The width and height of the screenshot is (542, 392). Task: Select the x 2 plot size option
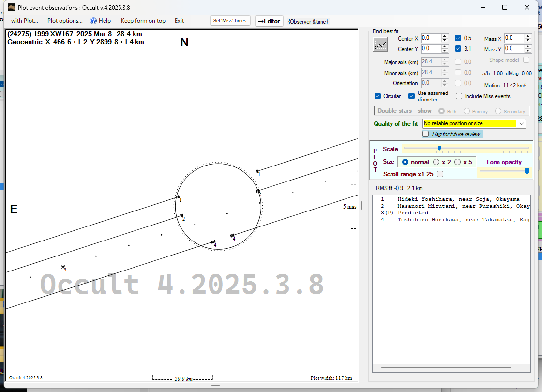coord(436,162)
